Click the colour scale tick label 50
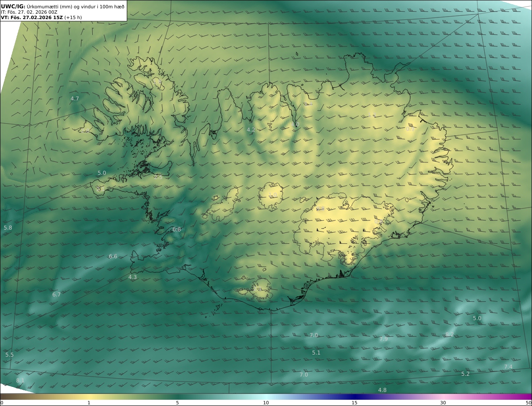The height and width of the screenshot is (406, 532). click(528, 403)
